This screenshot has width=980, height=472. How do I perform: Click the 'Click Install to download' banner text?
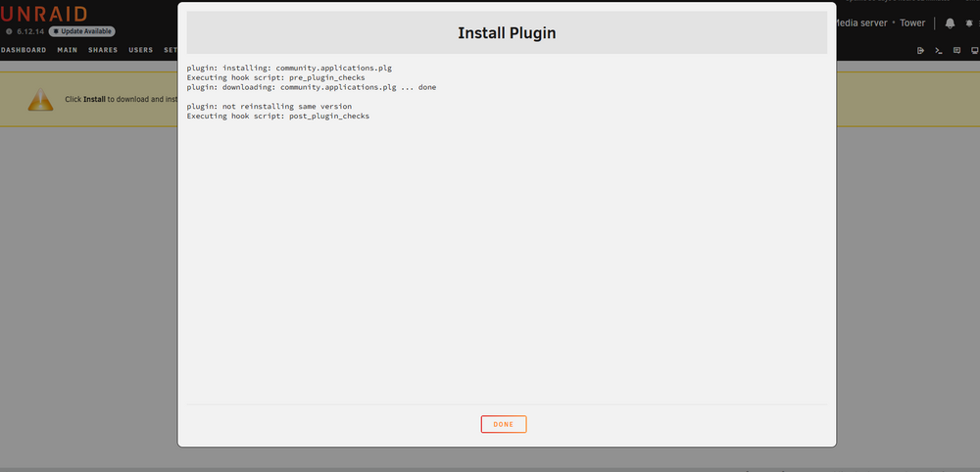tap(122, 99)
